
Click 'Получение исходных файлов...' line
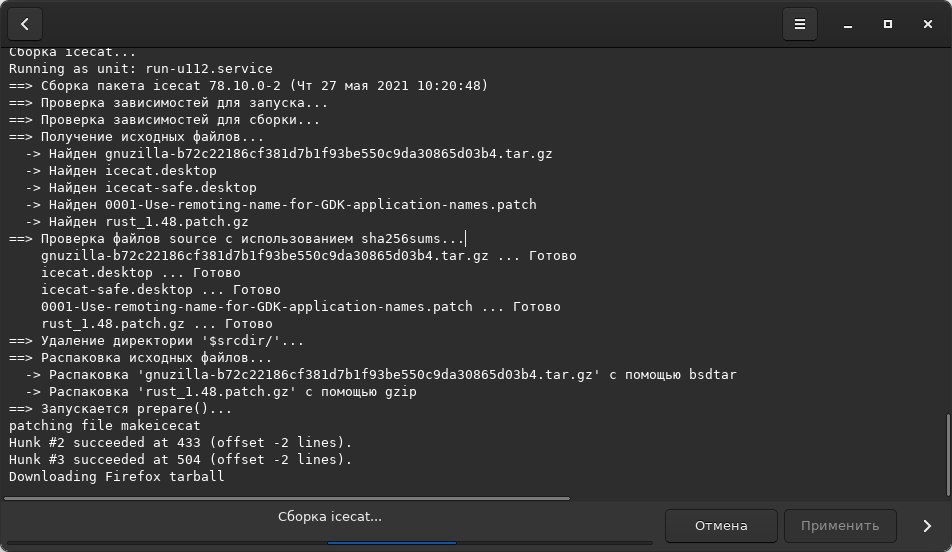137,137
